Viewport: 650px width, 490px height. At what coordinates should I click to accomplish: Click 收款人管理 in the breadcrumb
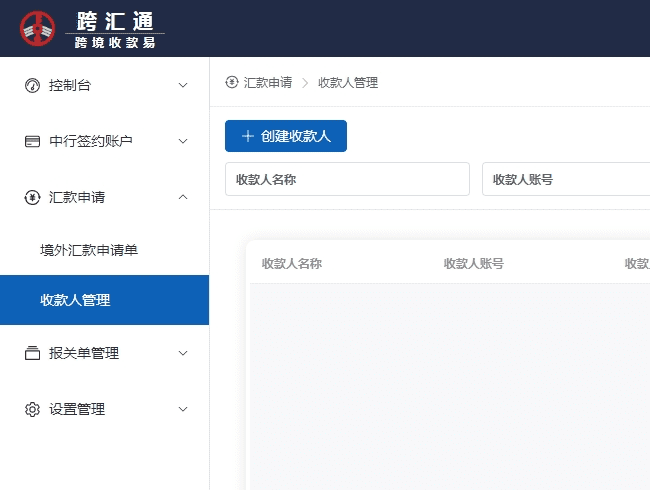(348, 82)
